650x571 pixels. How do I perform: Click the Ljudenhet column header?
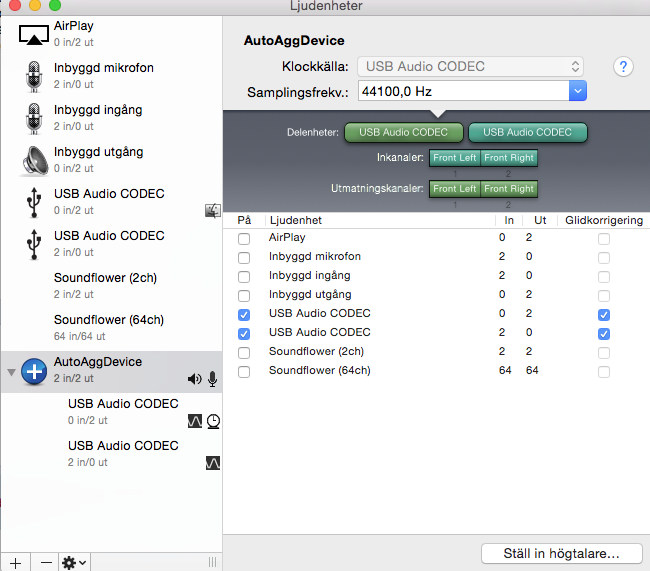(x=379, y=220)
